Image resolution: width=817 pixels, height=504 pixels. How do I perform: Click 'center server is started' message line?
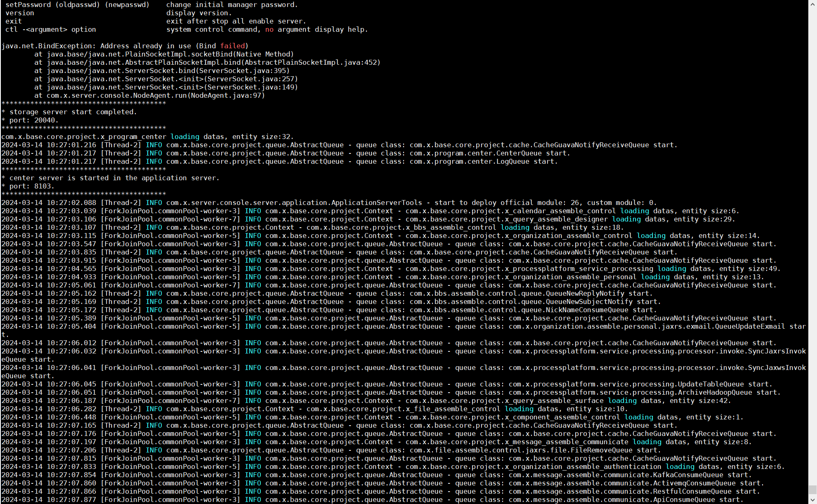pos(114,178)
